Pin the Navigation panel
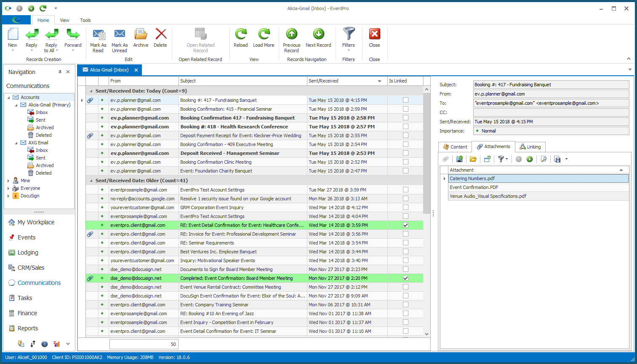Viewport: 637px width, 364px height. [60, 72]
